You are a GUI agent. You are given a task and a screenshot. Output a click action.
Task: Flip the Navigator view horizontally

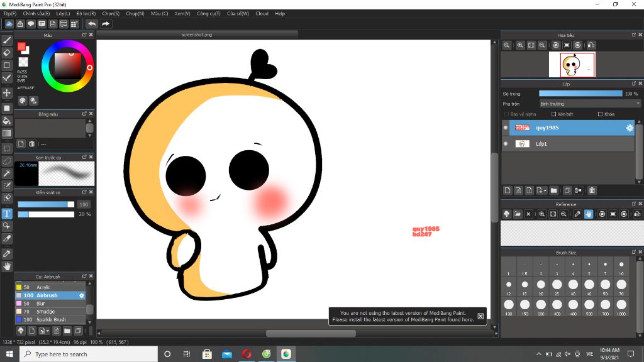(x=591, y=45)
